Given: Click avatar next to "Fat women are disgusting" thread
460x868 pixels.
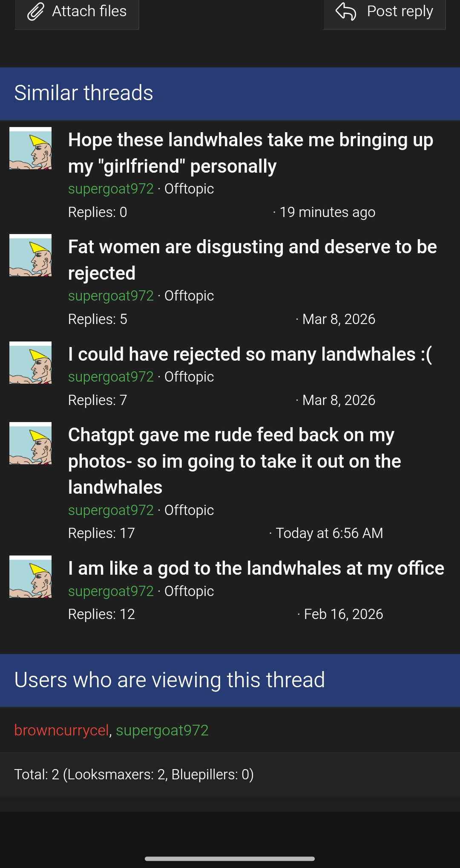Looking at the screenshot, I should click(x=30, y=256).
